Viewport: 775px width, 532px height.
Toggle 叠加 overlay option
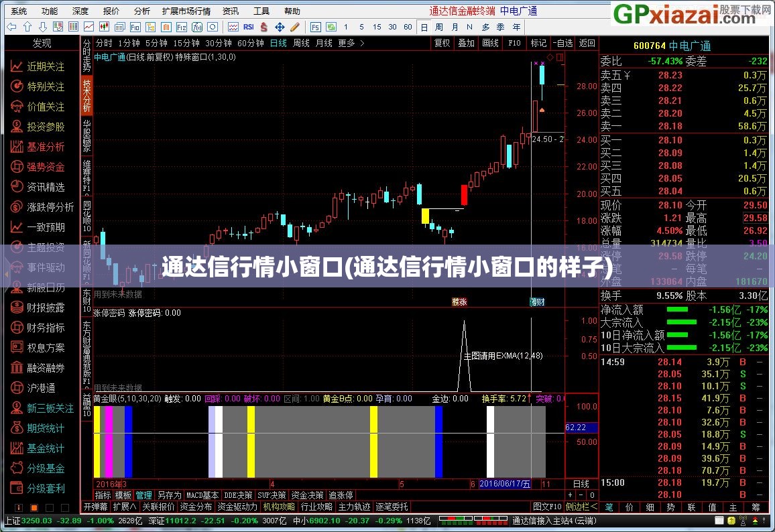(x=466, y=43)
